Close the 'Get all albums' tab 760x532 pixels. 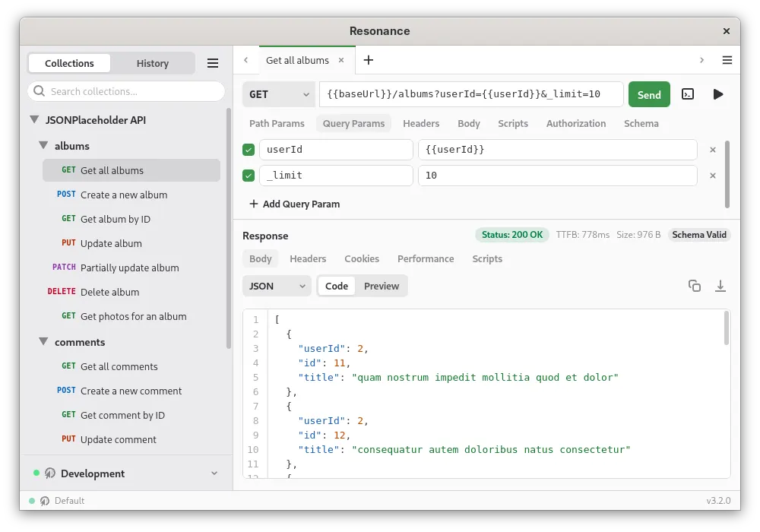(x=341, y=60)
